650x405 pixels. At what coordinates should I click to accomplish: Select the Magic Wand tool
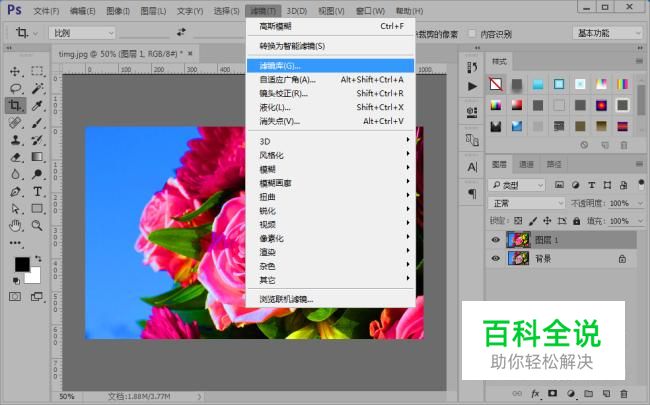pos(37,88)
